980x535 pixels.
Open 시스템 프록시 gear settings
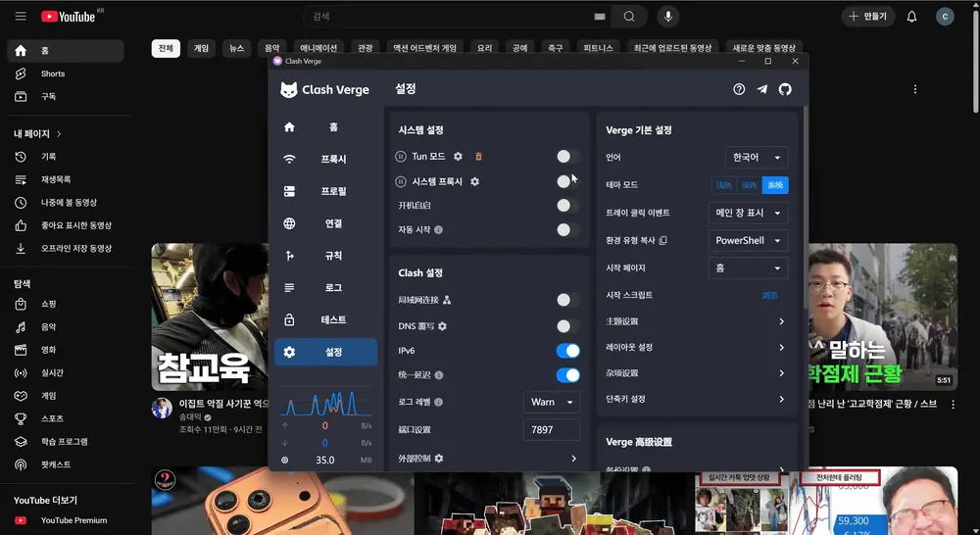[474, 182]
